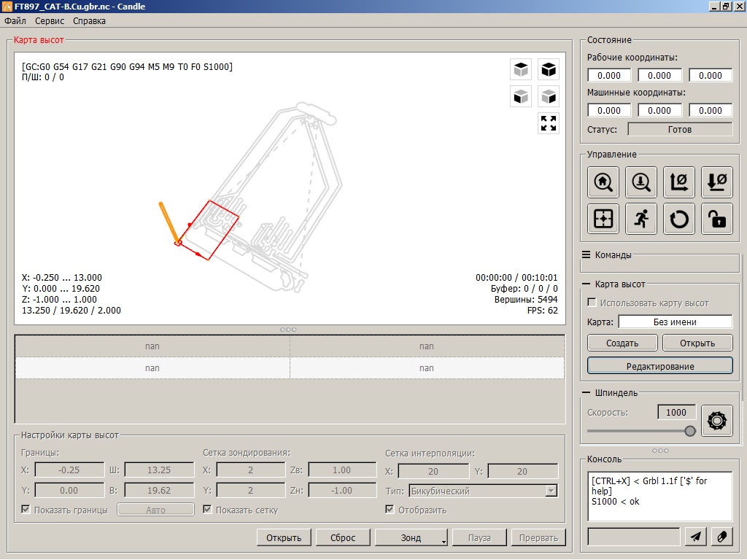Click the spindle speed field showing 1000
This screenshot has height=560, width=747.
676,413
